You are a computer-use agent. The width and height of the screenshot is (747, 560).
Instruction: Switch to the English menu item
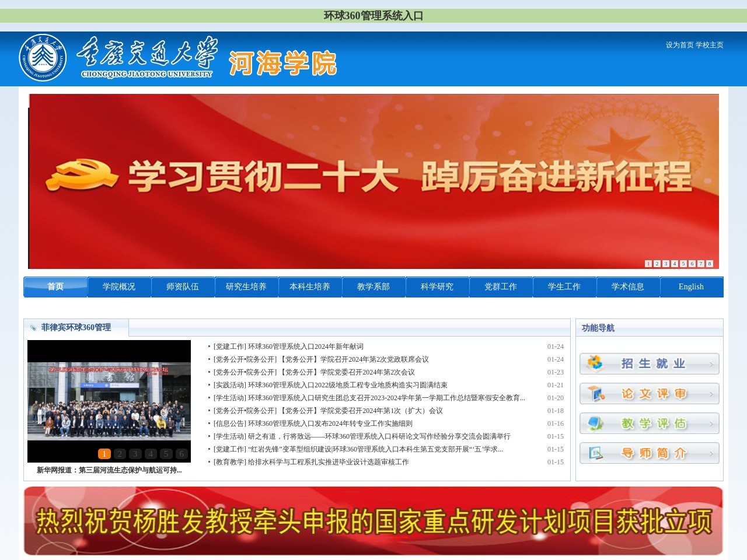(691, 287)
